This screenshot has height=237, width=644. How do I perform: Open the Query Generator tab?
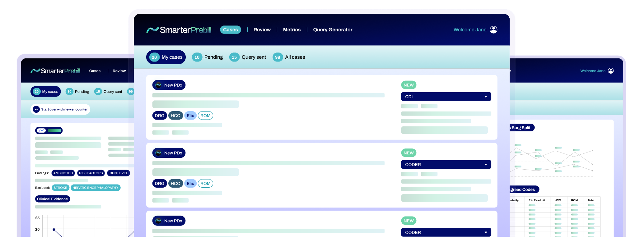333,30
